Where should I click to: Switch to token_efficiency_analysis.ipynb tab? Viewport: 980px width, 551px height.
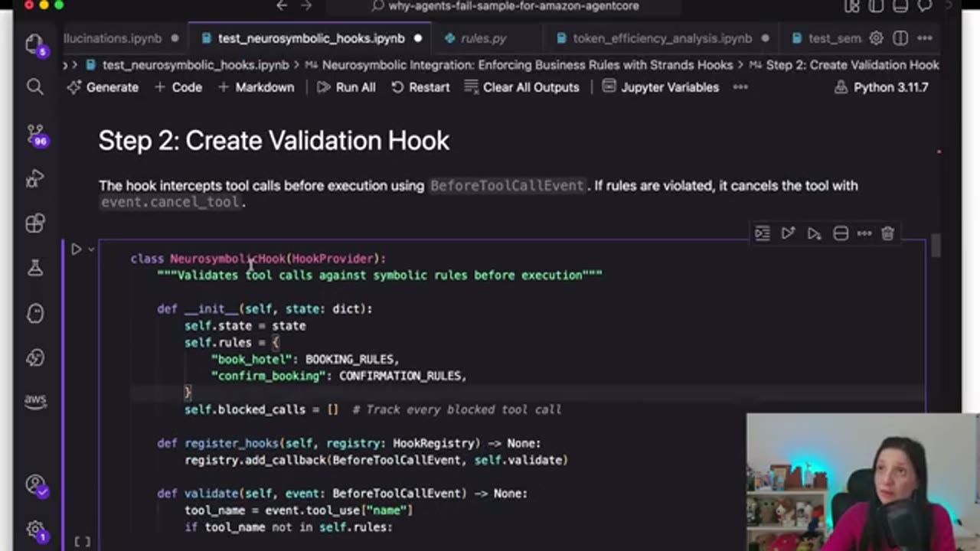pos(662,38)
